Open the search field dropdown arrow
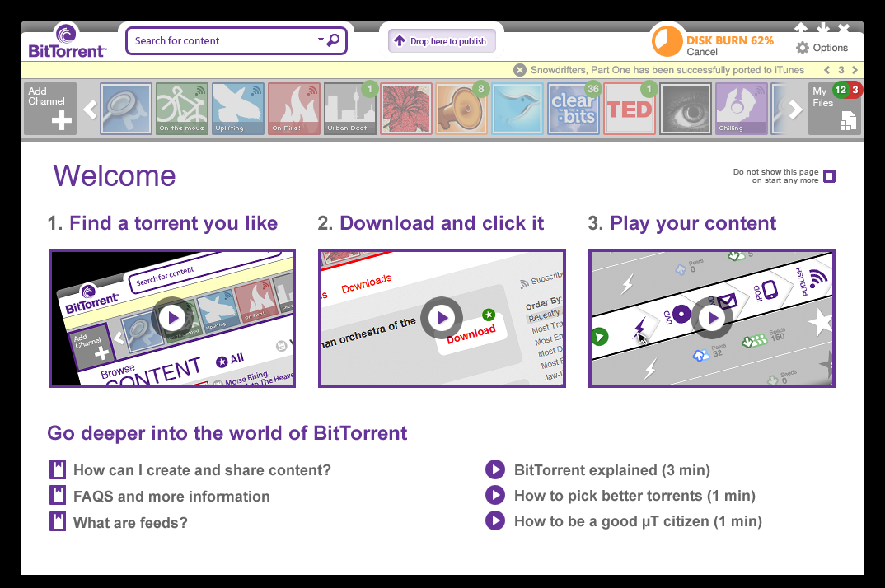 click(321, 40)
